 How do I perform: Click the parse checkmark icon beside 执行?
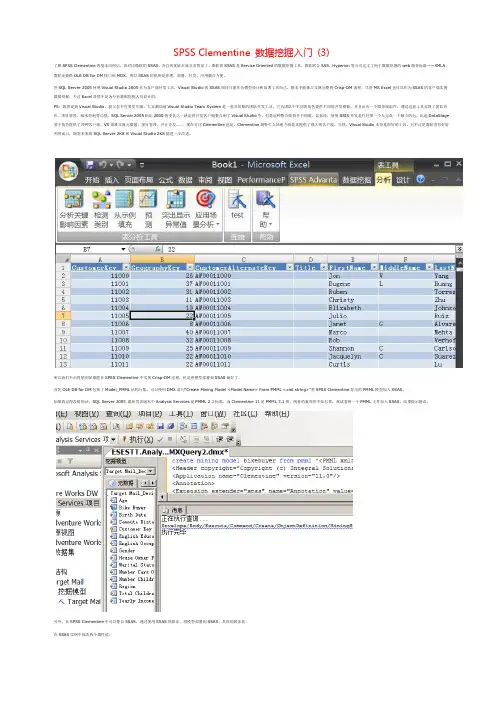tap(160, 439)
